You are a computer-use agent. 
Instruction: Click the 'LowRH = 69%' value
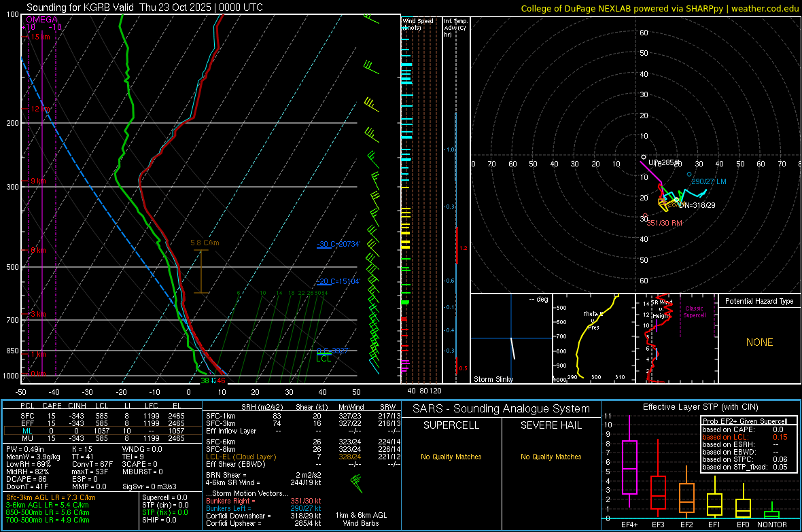click(x=28, y=464)
